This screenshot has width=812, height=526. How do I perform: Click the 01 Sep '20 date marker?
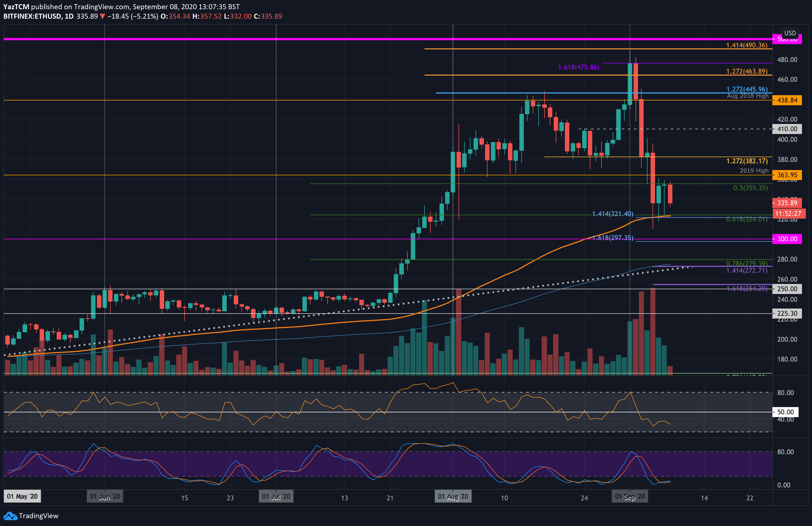[629, 496]
